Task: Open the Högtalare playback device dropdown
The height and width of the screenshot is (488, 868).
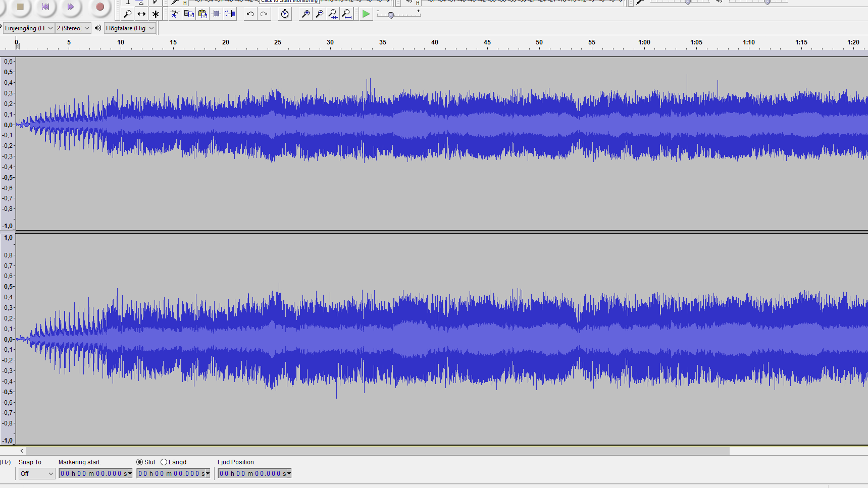Action: coord(130,28)
